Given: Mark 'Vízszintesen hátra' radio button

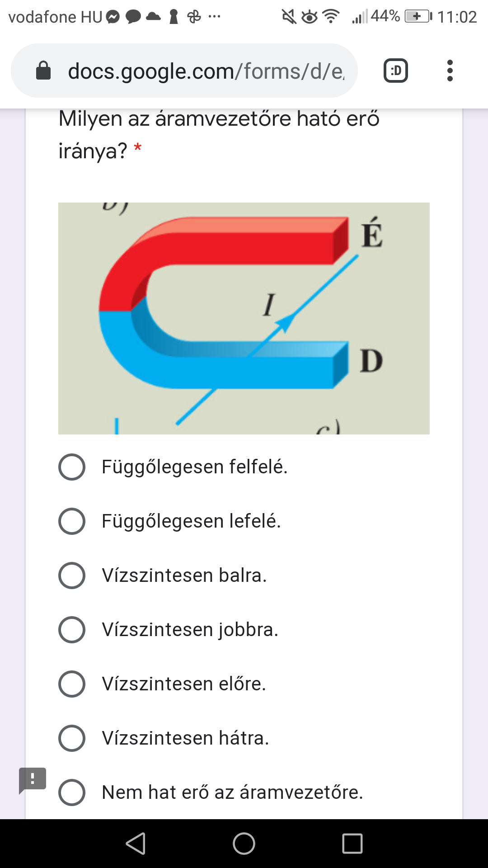Looking at the screenshot, I should 72,738.
